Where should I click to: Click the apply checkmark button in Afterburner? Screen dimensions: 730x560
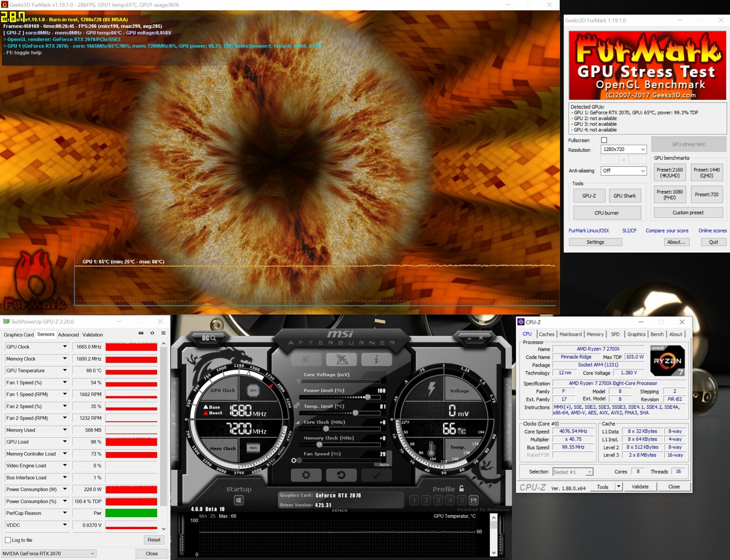[376, 475]
